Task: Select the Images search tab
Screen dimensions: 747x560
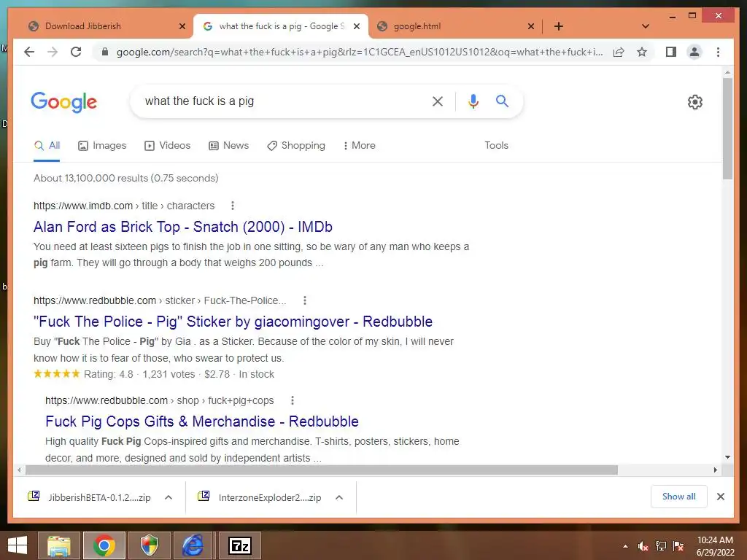Action: tap(102, 146)
